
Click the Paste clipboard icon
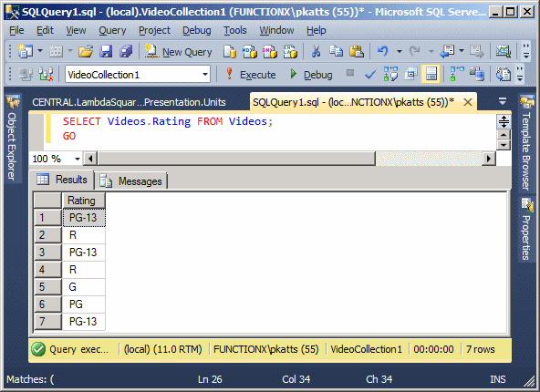click(x=357, y=52)
